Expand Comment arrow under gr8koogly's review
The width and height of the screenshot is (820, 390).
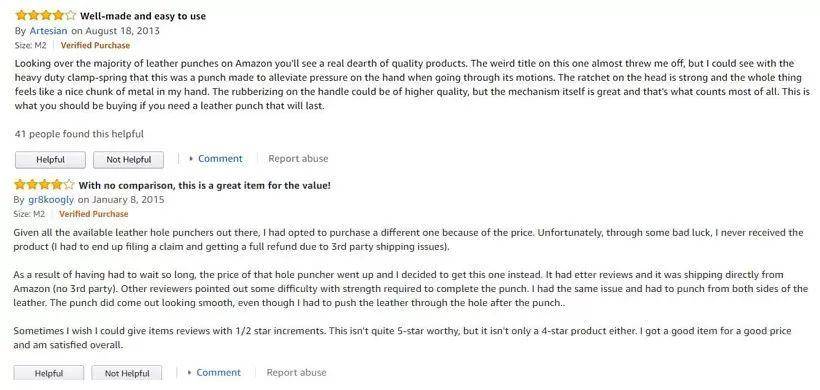point(189,373)
